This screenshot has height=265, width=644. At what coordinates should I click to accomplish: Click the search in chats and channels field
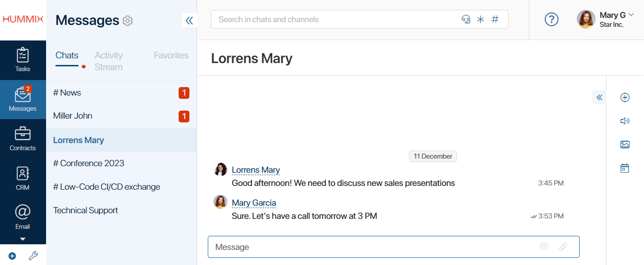[360, 19]
